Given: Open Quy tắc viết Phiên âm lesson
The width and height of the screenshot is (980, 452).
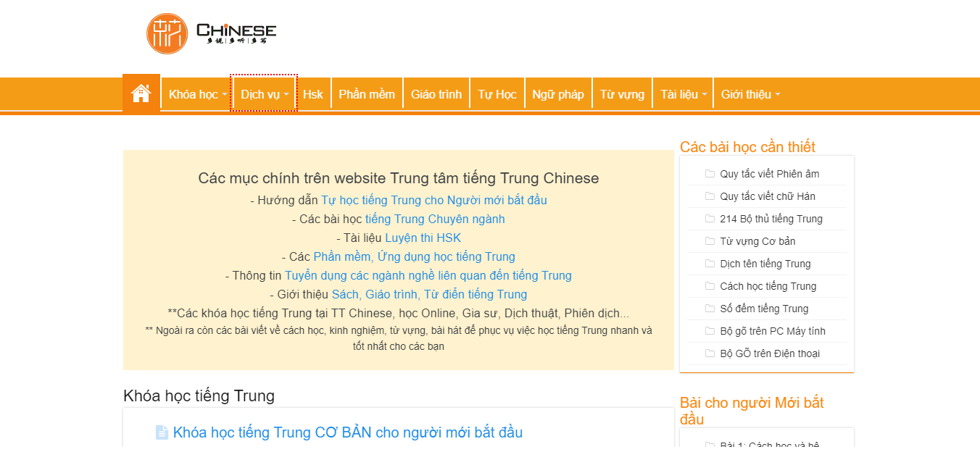Looking at the screenshot, I should (x=770, y=174).
